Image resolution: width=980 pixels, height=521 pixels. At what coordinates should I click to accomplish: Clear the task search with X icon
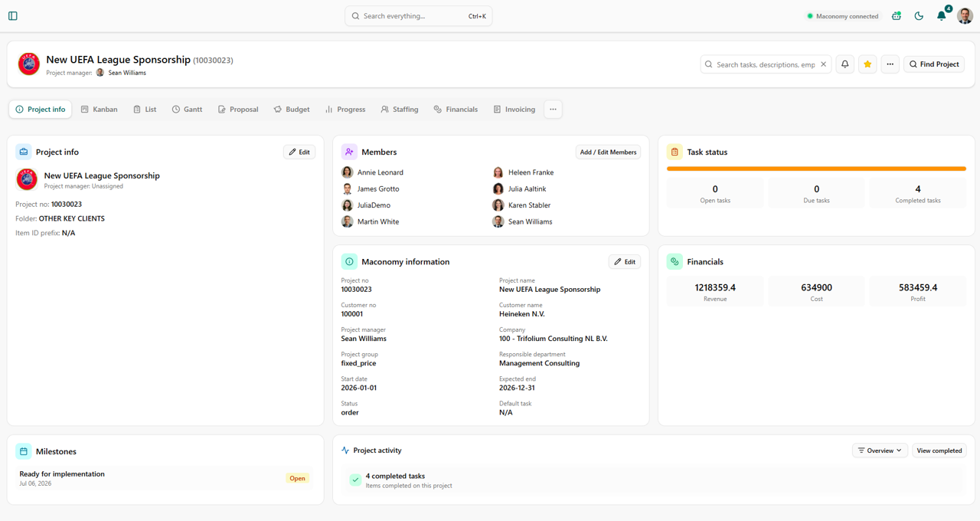[x=824, y=64]
